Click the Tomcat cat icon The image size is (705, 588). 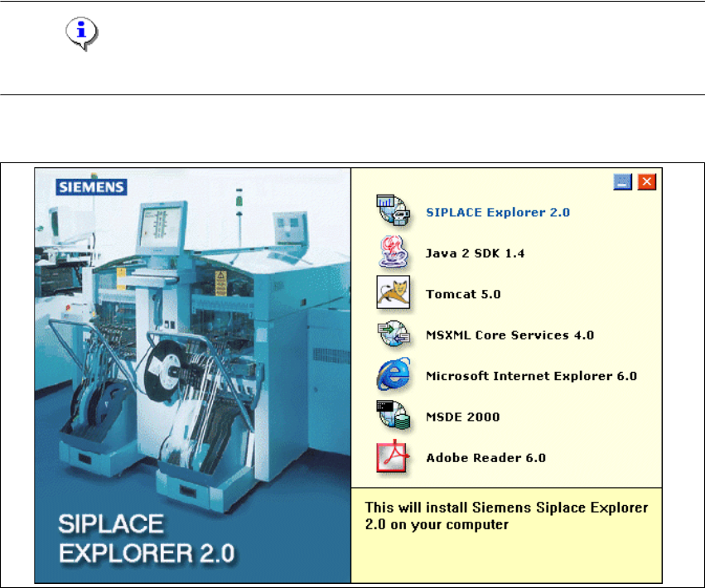pyautogui.click(x=394, y=292)
